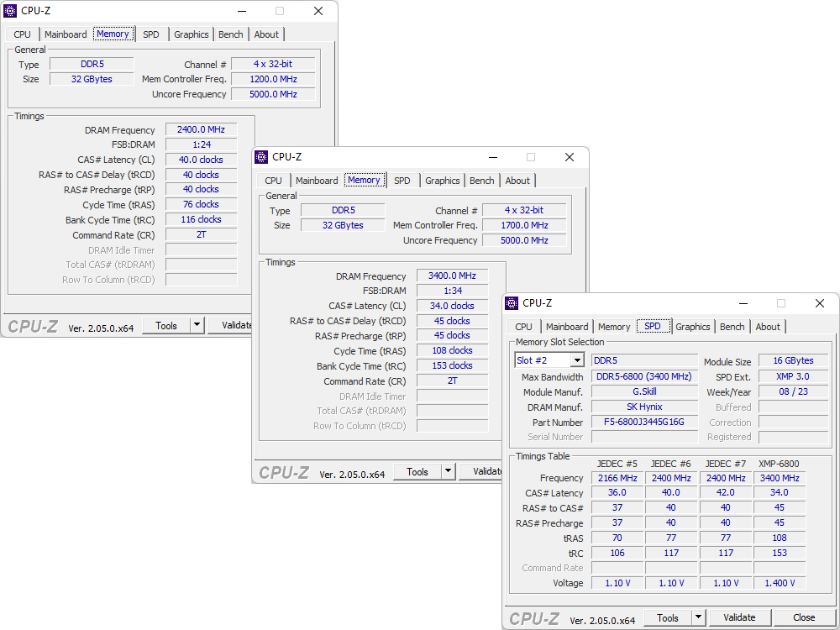The width and height of the screenshot is (840, 630).
Task: Open the Slot #2 dropdown in Memory Slot Selection
Action: [x=577, y=360]
